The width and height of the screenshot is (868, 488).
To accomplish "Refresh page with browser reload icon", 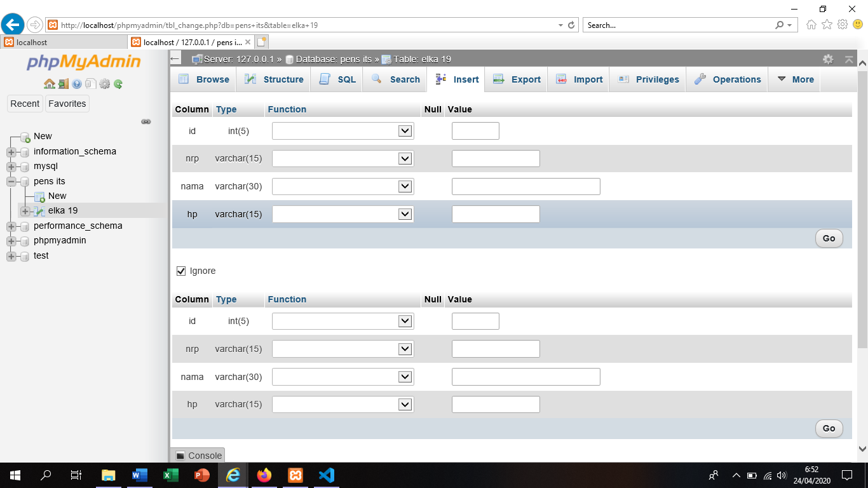I will pyautogui.click(x=571, y=25).
